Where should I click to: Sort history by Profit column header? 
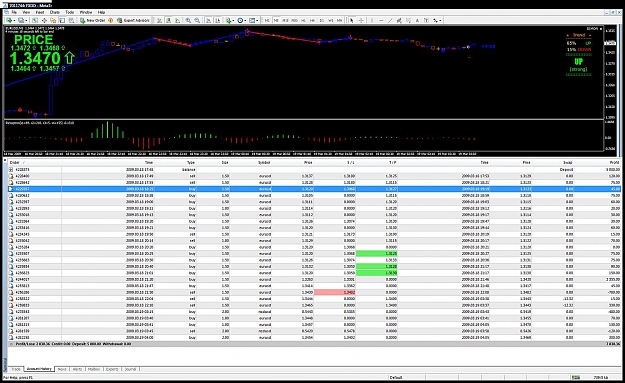point(614,163)
